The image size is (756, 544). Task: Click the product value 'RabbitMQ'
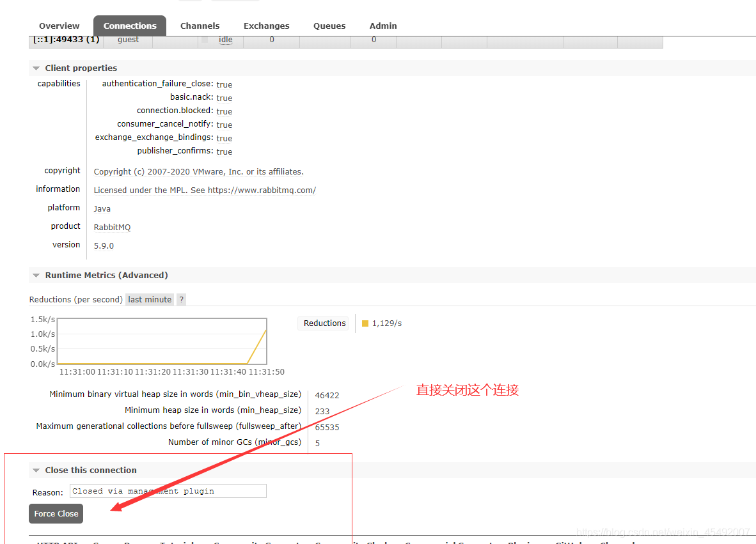pos(112,228)
